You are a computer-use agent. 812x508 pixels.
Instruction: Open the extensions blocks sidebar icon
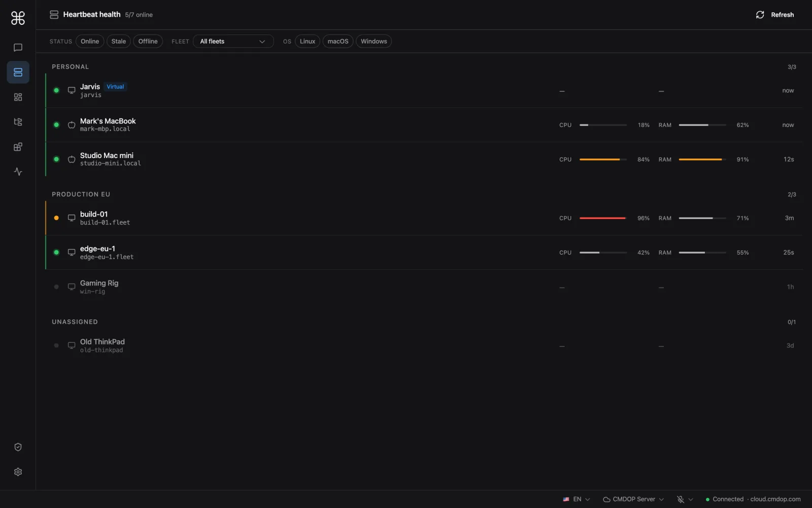point(18,147)
